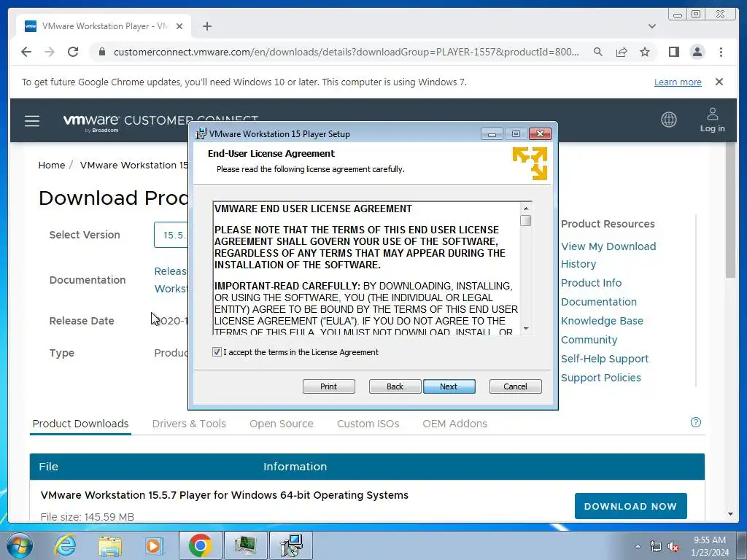Open the Knowledge Base link

(602, 321)
